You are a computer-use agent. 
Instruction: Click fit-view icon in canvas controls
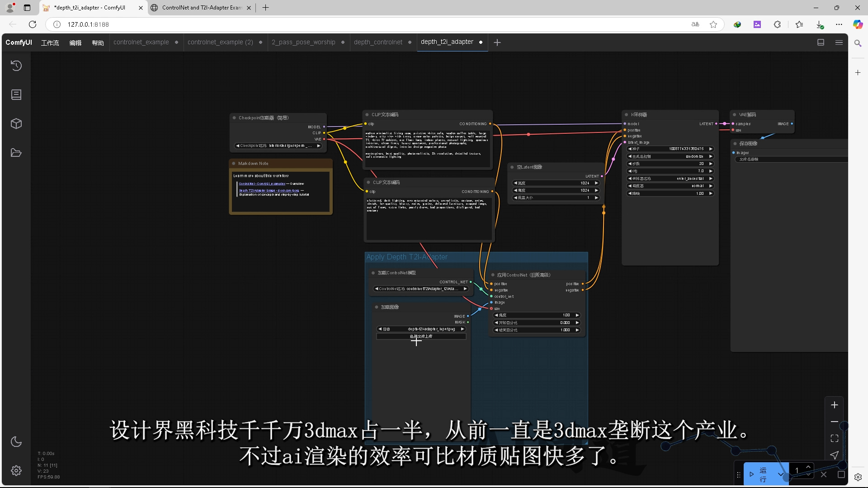coord(835,438)
